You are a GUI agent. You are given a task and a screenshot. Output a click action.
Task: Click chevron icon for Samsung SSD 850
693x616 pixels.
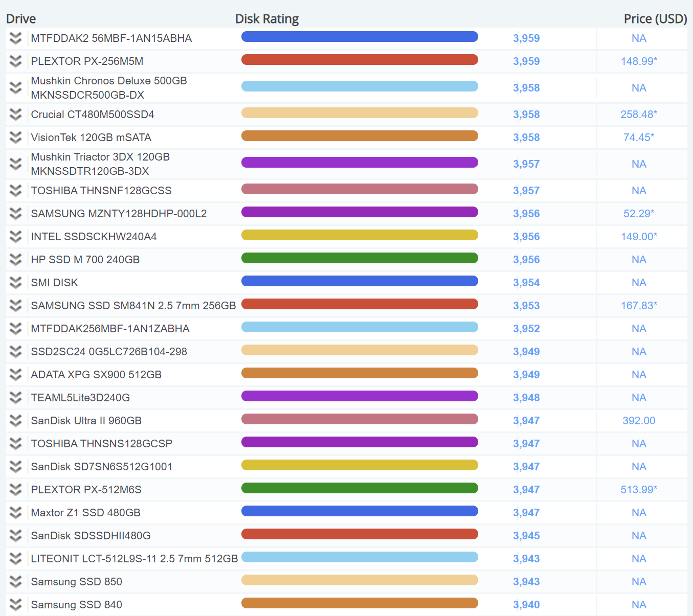coord(16,582)
